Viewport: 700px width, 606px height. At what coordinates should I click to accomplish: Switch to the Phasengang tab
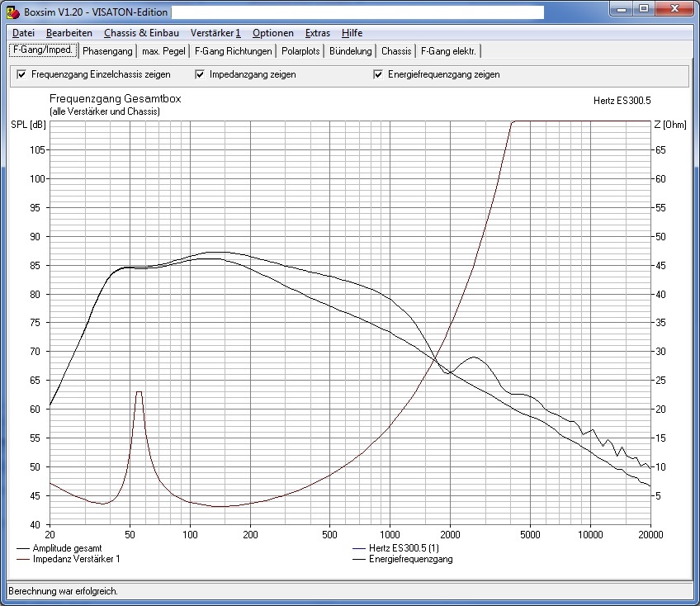[x=107, y=51]
